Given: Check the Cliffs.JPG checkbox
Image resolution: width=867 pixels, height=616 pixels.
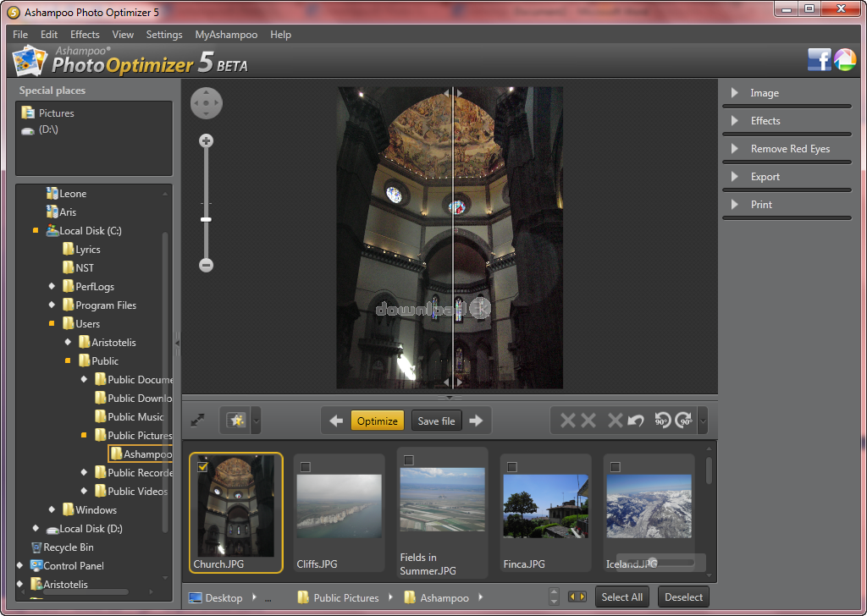Looking at the screenshot, I should (305, 467).
